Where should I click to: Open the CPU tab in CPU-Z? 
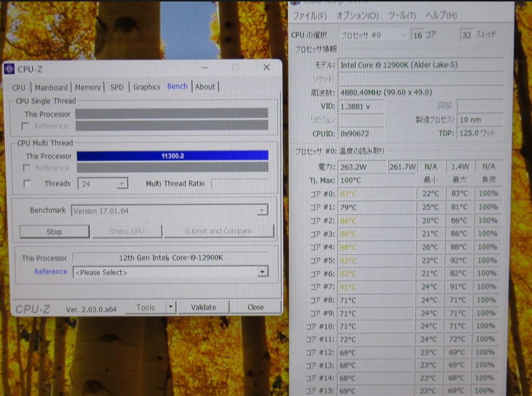coord(19,87)
